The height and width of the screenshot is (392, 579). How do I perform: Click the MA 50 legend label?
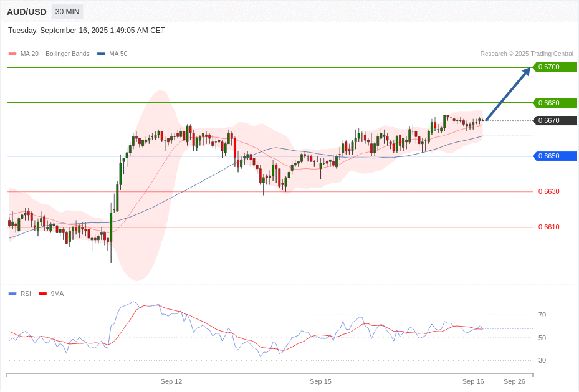[x=118, y=54]
